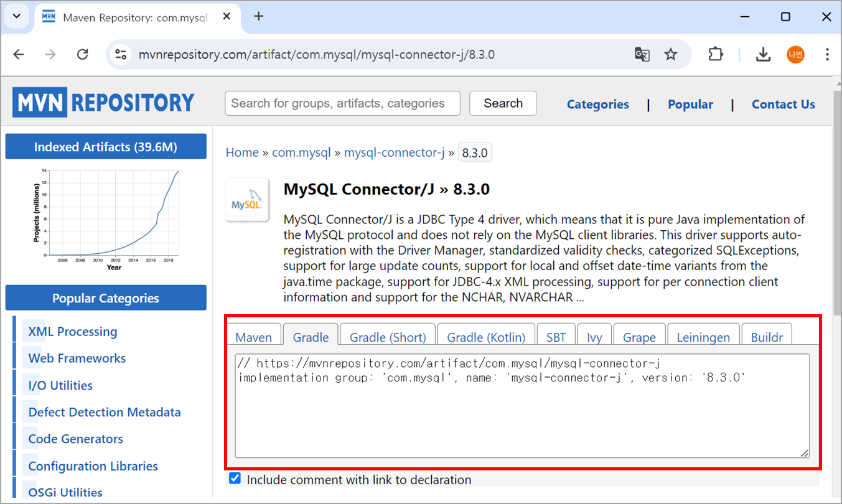Open Defect Detection Metadata category
Image resolution: width=842 pixels, height=504 pixels.
105,413
